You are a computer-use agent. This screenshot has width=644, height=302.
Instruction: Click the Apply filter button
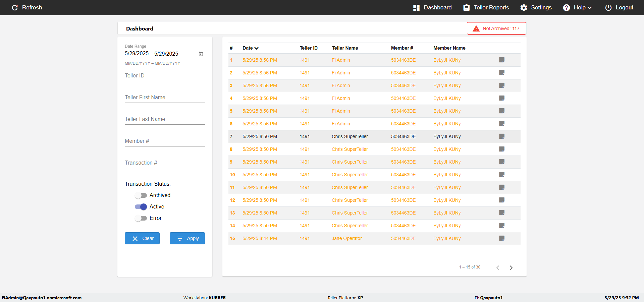point(187,238)
